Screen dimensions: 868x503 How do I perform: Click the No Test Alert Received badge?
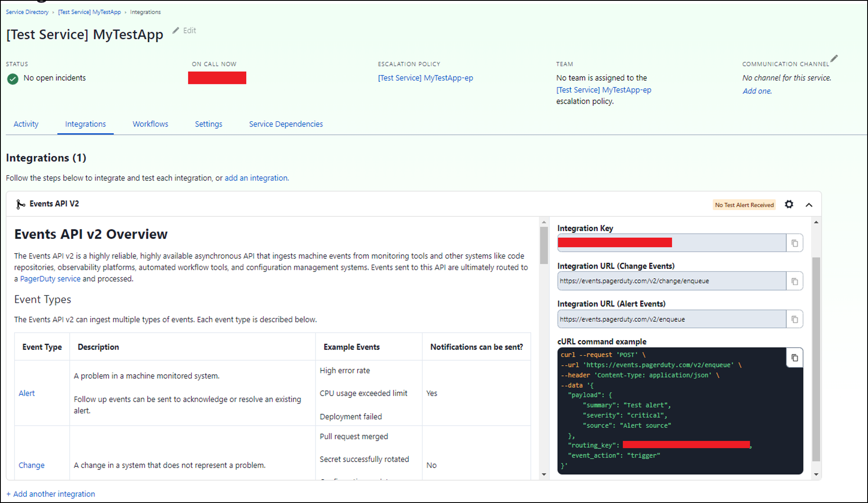(744, 205)
